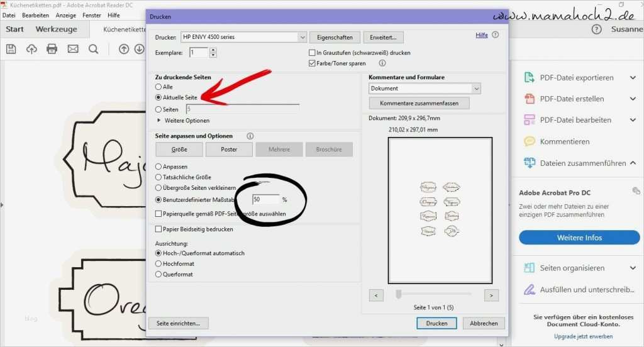The height and width of the screenshot is (347, 644).
Task: Select Benutzerdefinierter Maßstab radio button
Action: (158, 200)
